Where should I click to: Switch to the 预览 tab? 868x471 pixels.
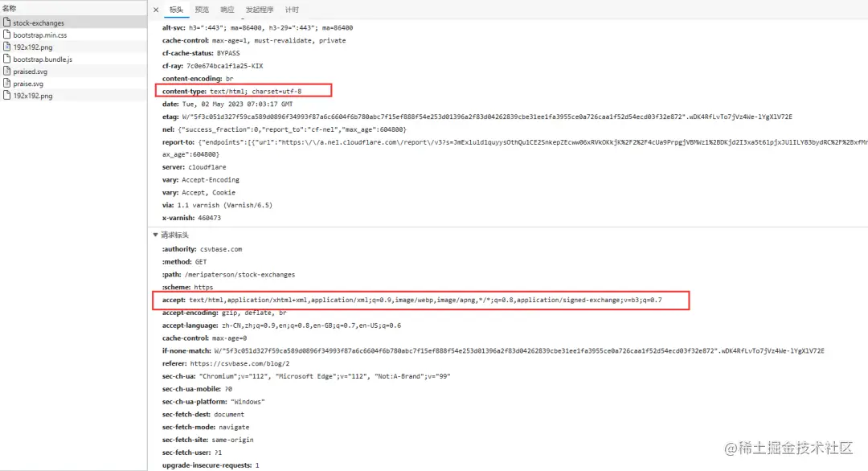[x=202, y=10]
